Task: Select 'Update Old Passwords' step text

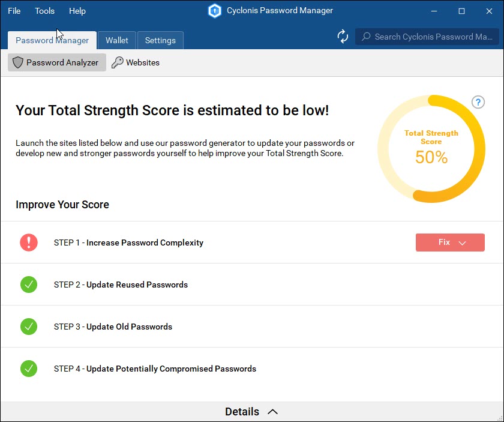Action: click(129, 327)
